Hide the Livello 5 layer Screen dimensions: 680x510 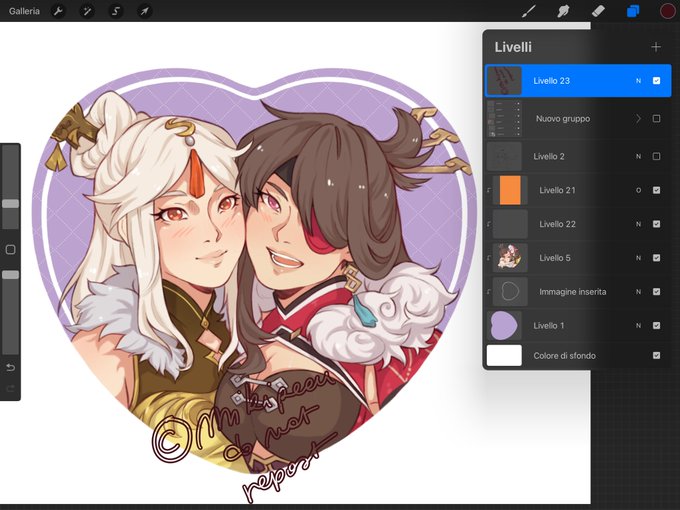[657, 258]
